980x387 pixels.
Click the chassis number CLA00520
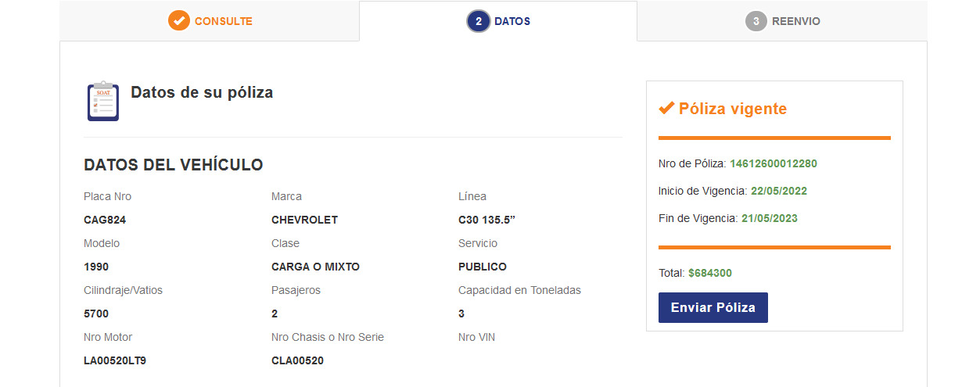pyautogui.click(x=297, y=360)
